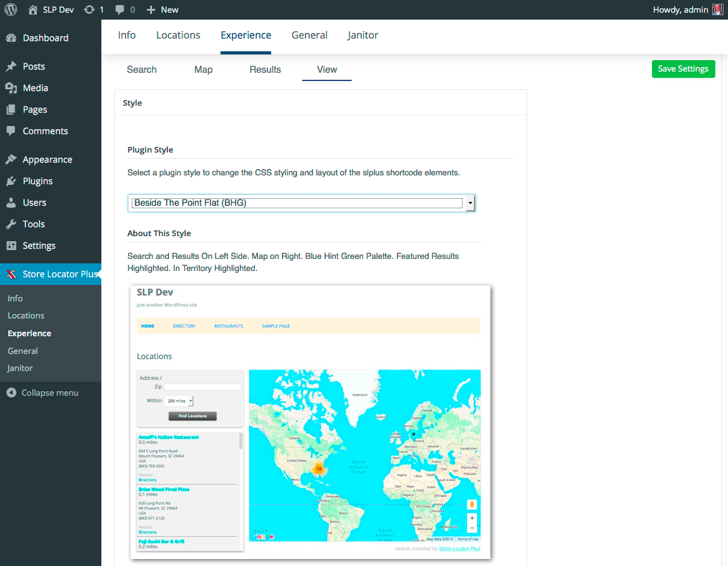This screenshot has height=566, width=728.
Task: Open the Plugins menu
Action: (37, 182)
